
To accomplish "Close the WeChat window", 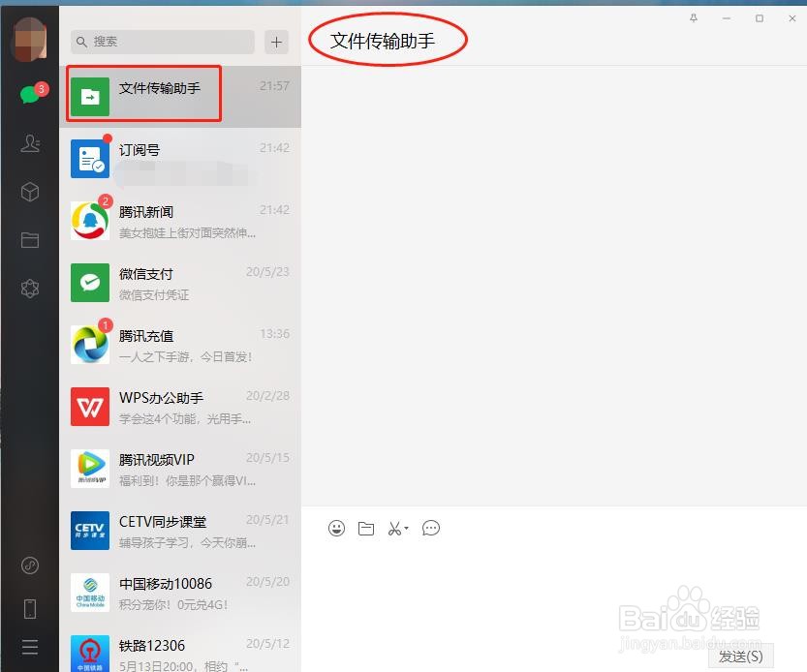I will pyautogui.click(x=792, y=18).
